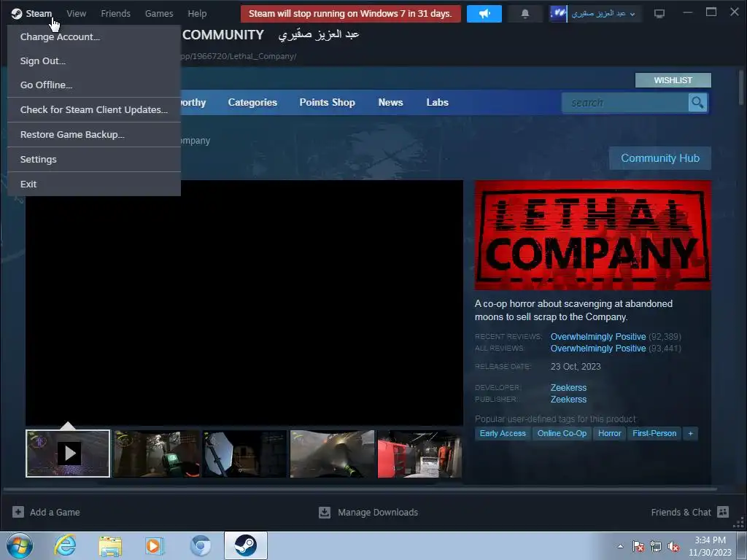Open Chromium browser taskbar icon

coord(200,545)
